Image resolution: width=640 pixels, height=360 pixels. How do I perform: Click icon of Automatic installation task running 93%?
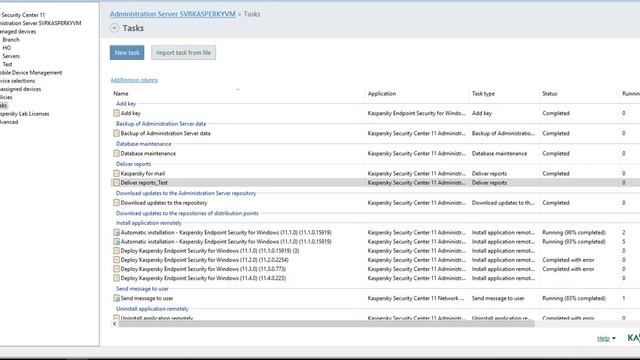point(116,242)
